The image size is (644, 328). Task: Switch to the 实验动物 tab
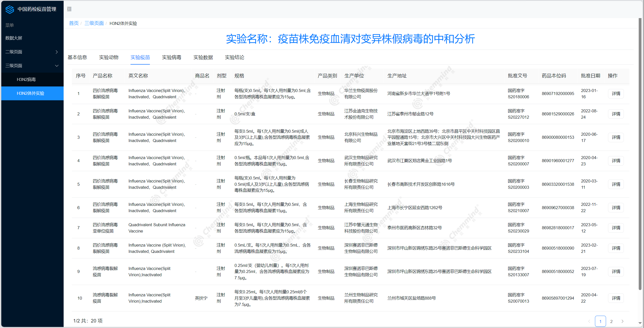click(x=109, y=57)
